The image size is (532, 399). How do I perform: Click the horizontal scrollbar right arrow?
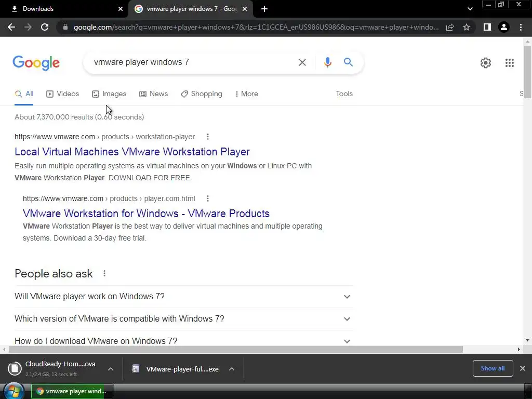point(519,350)
